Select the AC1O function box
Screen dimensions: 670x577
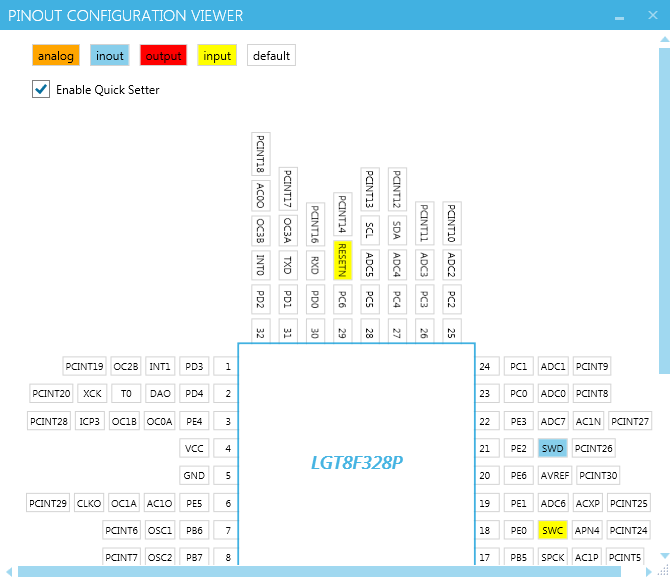159,503
